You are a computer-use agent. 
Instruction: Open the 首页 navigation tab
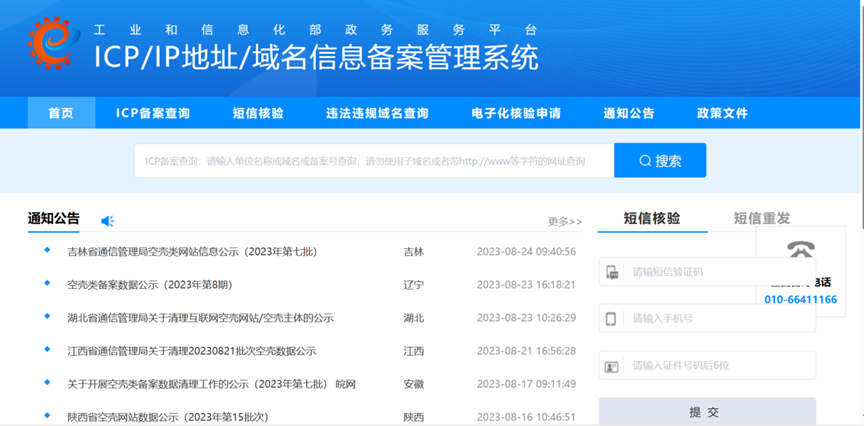tap(61, 113)
